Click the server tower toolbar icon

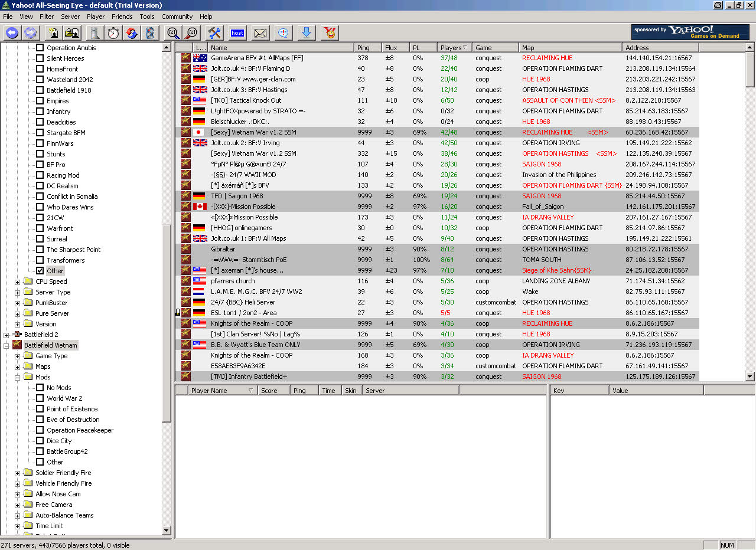(x=95, y=33)
